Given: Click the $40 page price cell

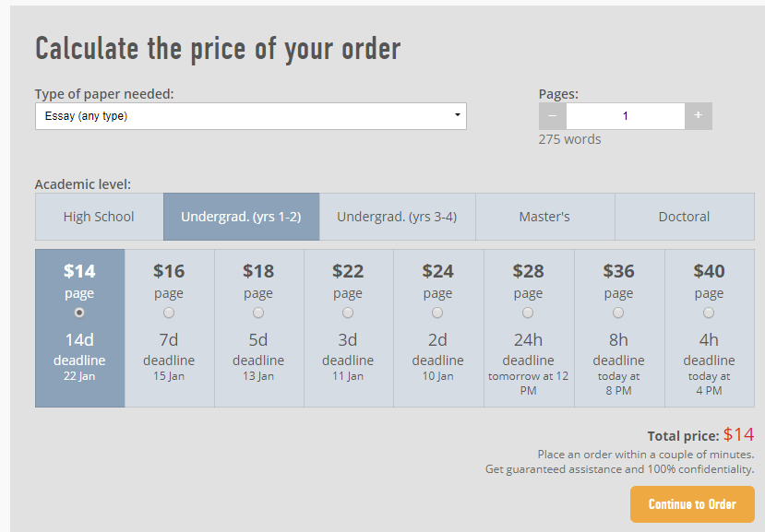Looking at the screenshot, I should click(710, 328).
